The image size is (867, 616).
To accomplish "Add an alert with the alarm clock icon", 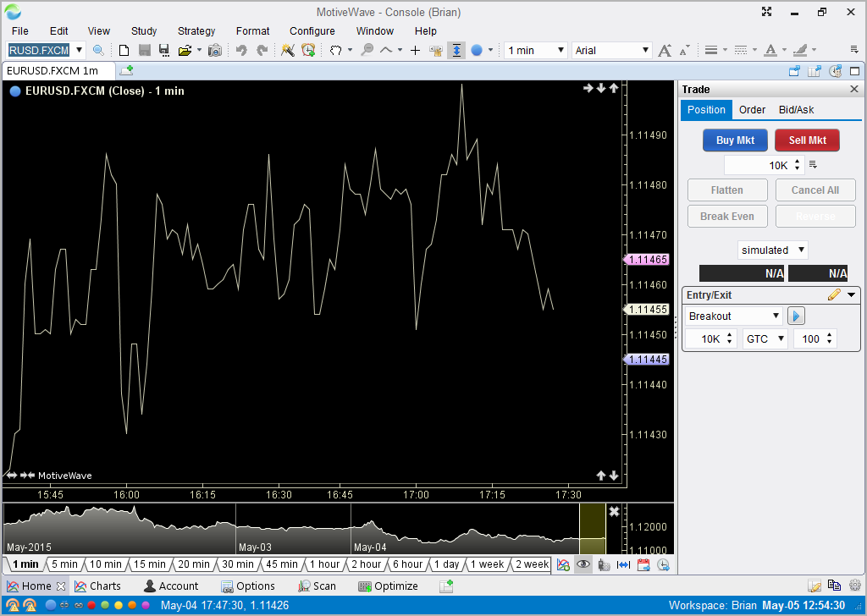I will 308,50.
